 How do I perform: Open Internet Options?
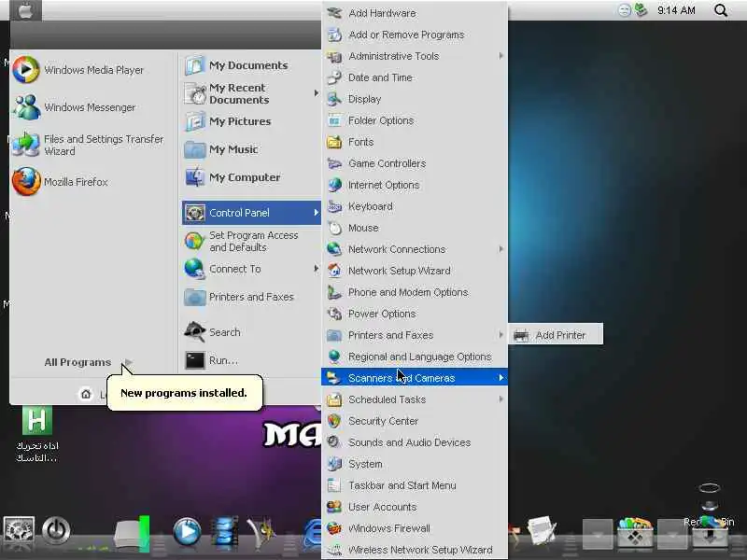415,184
